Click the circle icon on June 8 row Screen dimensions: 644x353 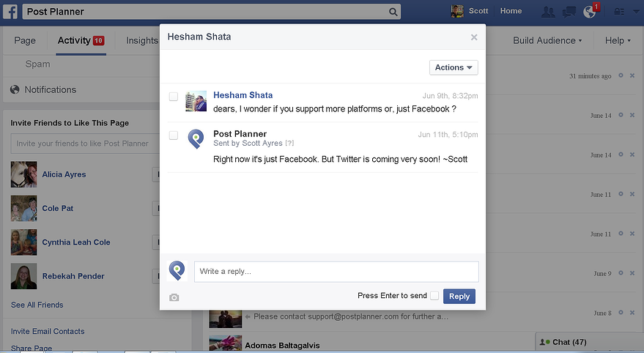(621, 313)
